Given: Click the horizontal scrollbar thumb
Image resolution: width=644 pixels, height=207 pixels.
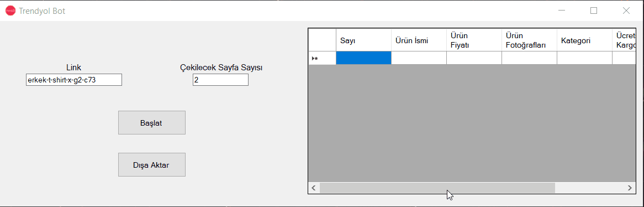Looking at the screenshot, I should coord(437,188).
